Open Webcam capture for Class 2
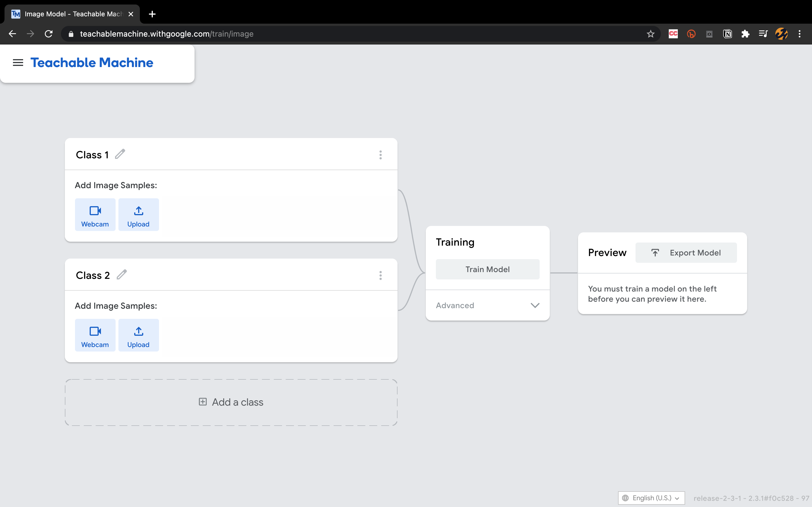The image size is (812, 507). 95,335
